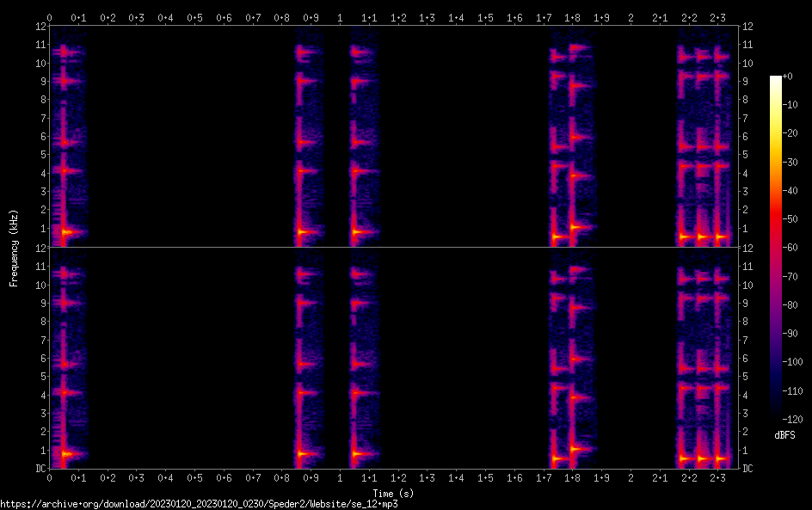Click the 1.5 tick on the top time axis
This screenshot has width=812, height=510.
(x=485, y=17)
